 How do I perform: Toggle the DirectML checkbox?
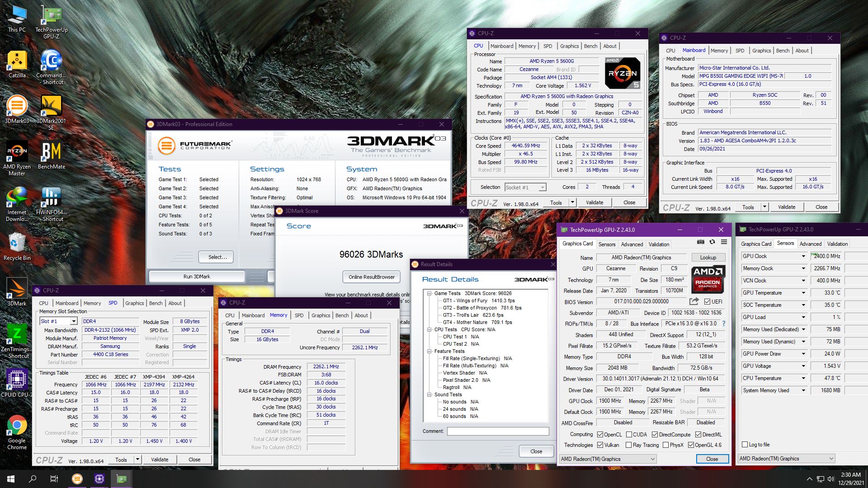(698, 435)
